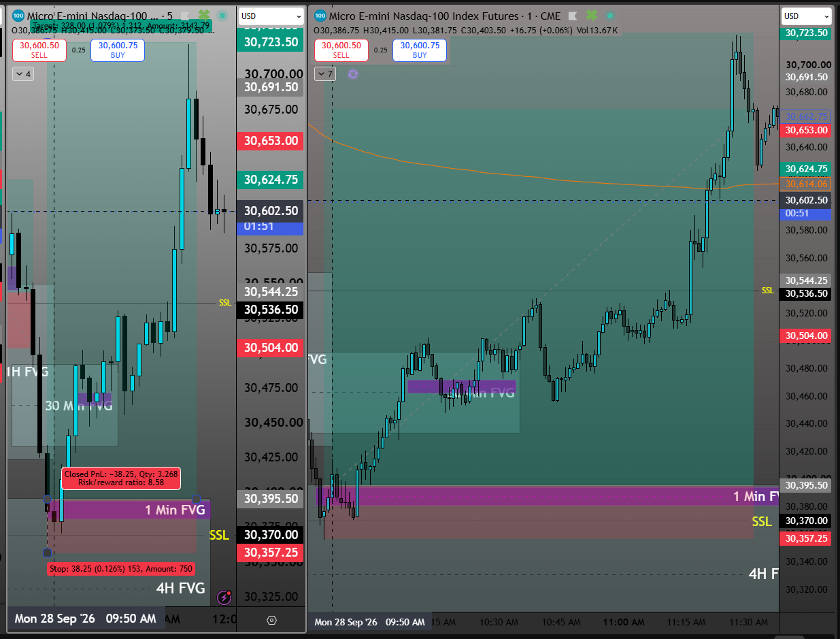
Task: Open the USD currency dropdown on the left chart
Action: pos(271,16)
